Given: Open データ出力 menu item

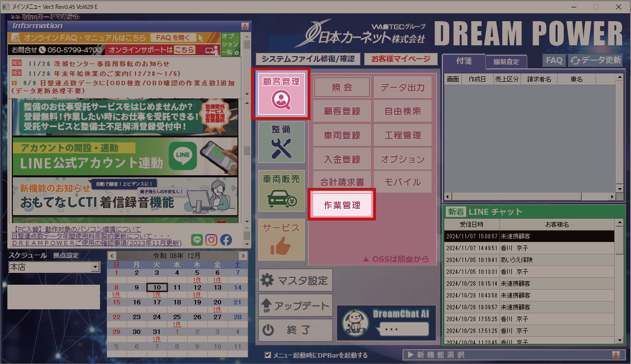Looking at the screenshot, I should click(x=402, y=88).
